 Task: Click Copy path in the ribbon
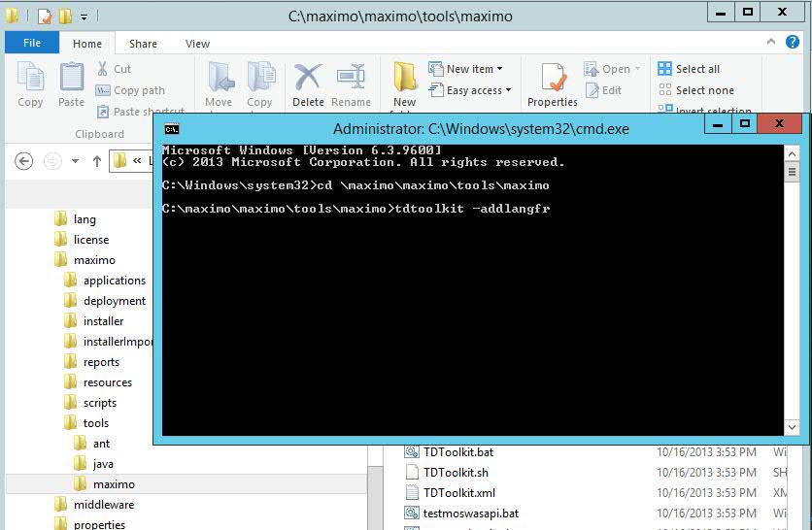pyautogui.click(x=130, y=90)
